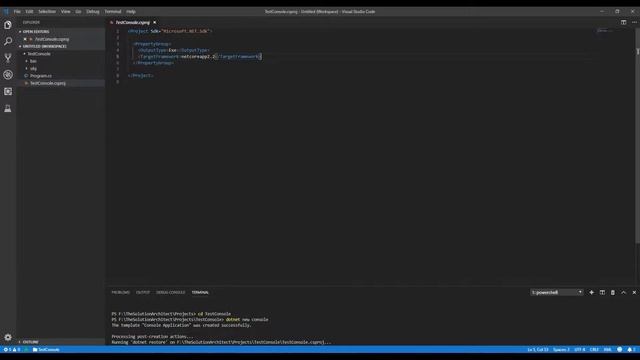Open the Terminal menu
This screenshot has height=360, width=640.
(x=113, y=11)
